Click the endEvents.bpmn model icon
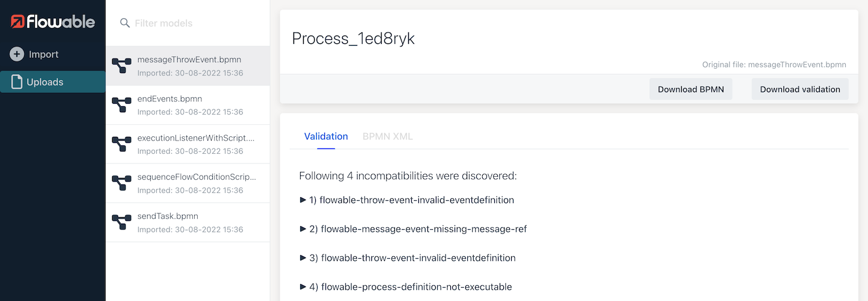The image size is (868, 301). (122, 105)
